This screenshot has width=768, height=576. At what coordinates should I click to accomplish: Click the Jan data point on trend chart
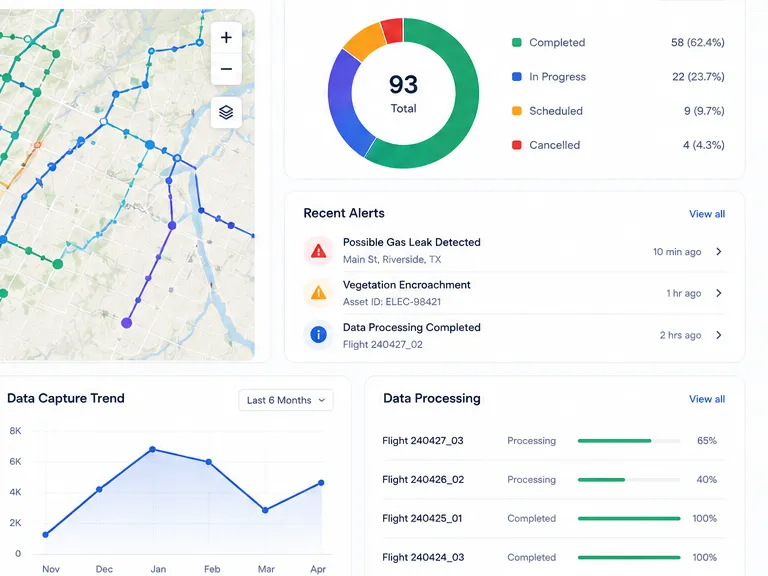click(152, 449)
